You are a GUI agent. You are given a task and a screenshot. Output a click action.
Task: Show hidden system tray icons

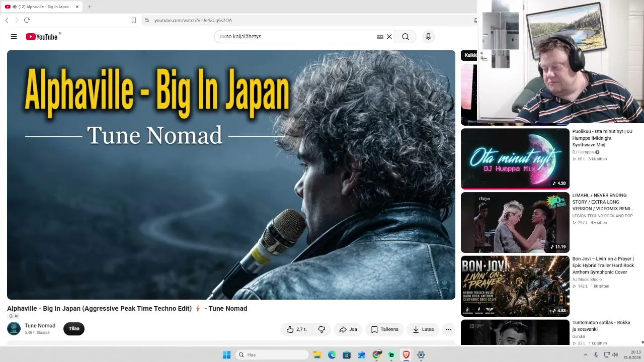585,355
